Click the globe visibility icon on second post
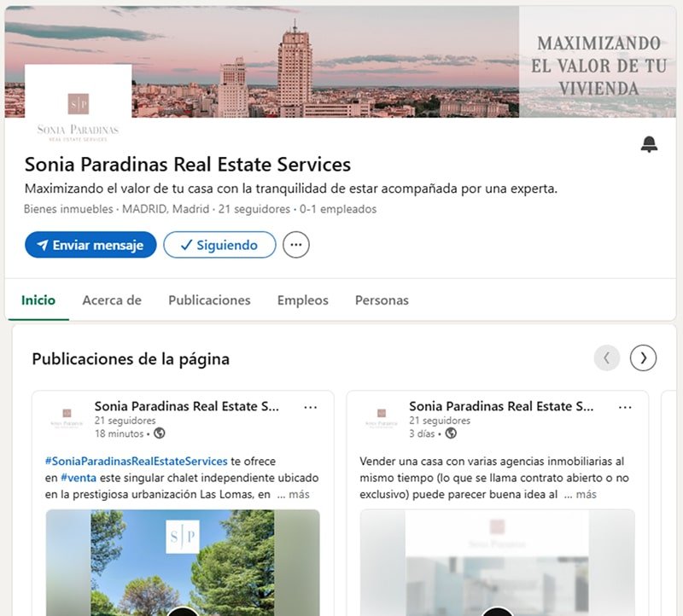The width and height of the screenshot is (683, 616). 451,433
